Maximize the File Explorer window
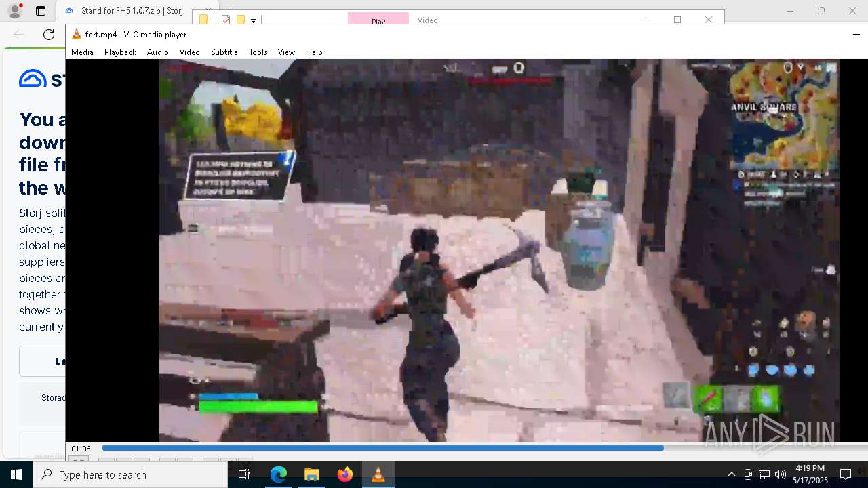Viewport: 868px width, 488px height. click(x=677, y=20)
